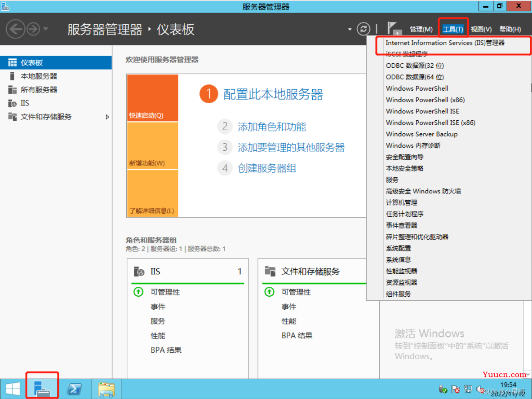
Task: Open the 管理(M) menu
Action: [x=421, y=30]
